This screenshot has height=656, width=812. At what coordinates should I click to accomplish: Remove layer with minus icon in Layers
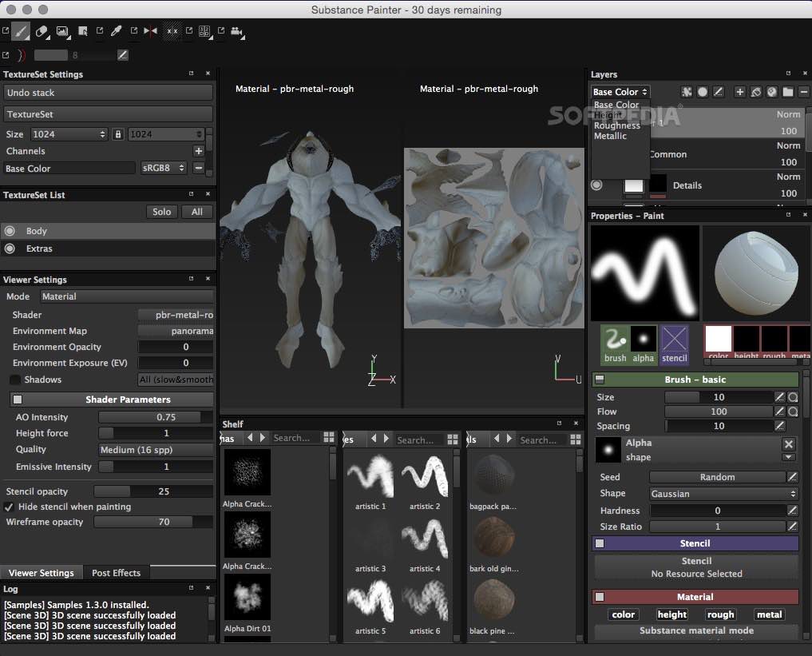click(804, 92)
